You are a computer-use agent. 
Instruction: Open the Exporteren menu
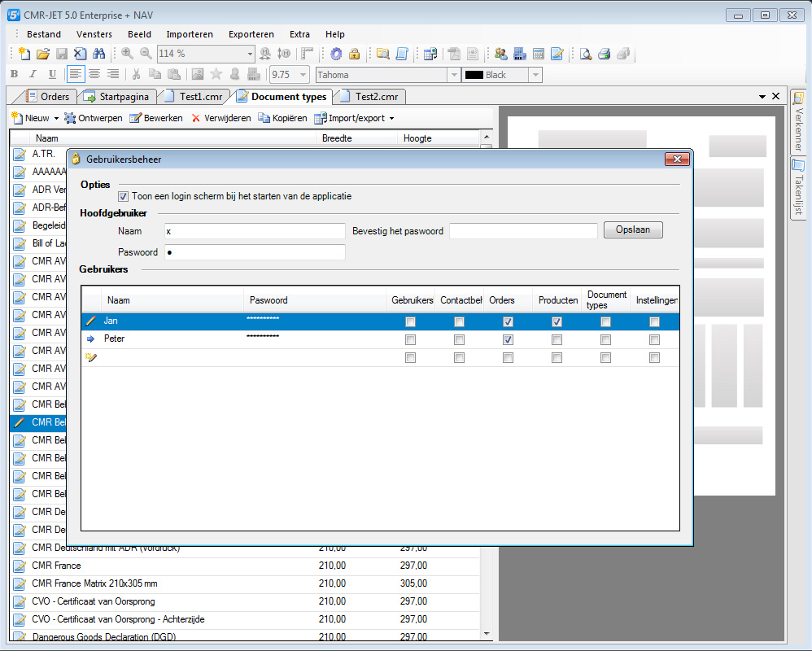click(251, 34)
